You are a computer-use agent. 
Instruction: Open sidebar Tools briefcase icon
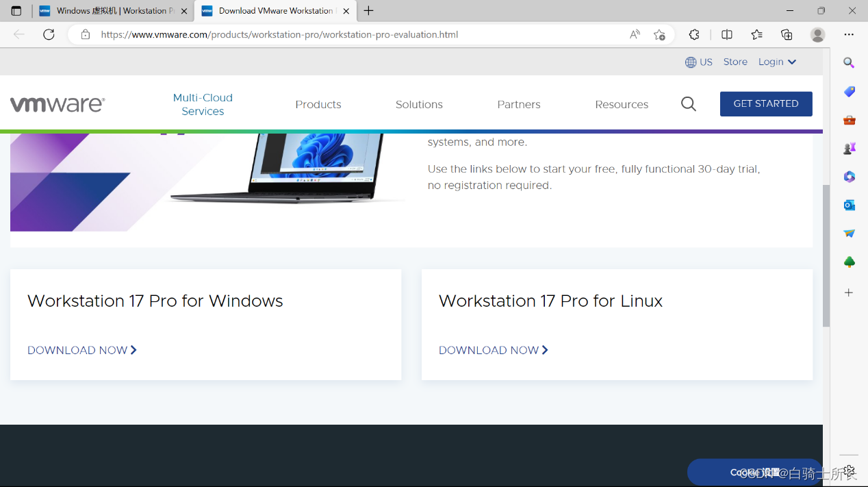(x=849, y=120)
